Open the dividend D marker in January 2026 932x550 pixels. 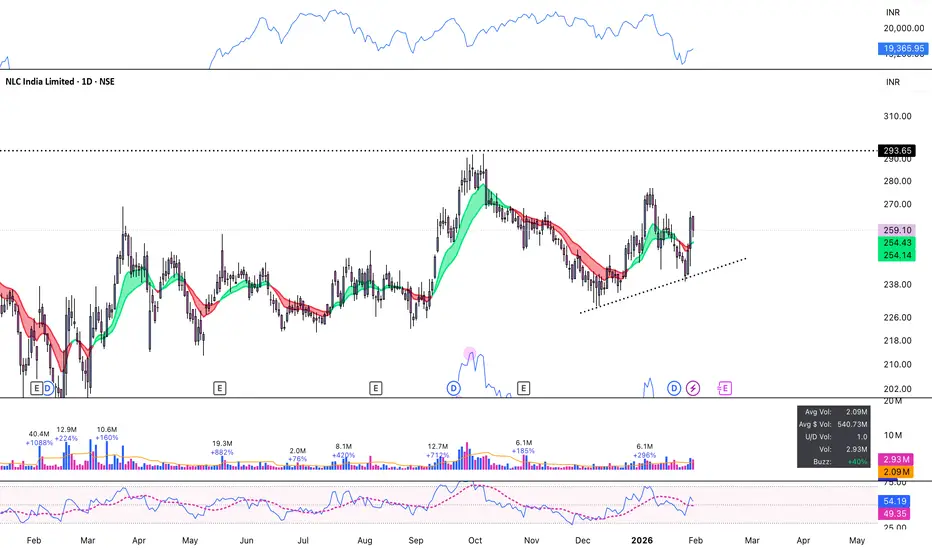pyautogui.click(x=674, y=388)
